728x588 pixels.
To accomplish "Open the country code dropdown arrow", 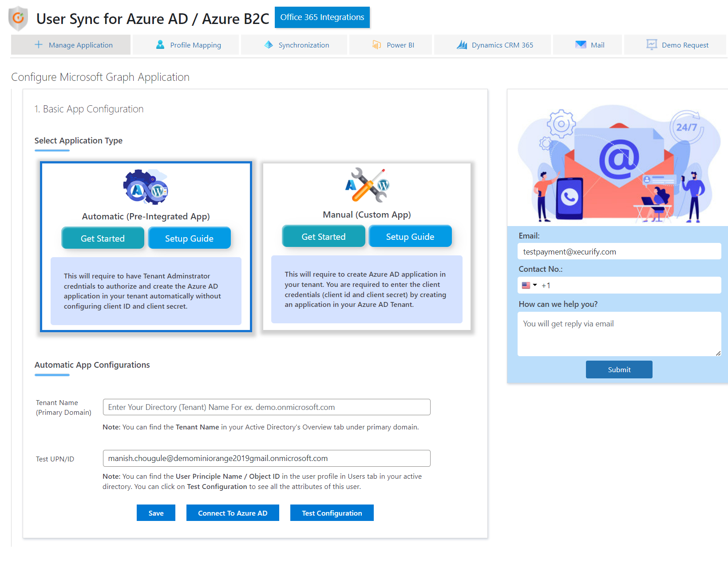I will (535, 285).
